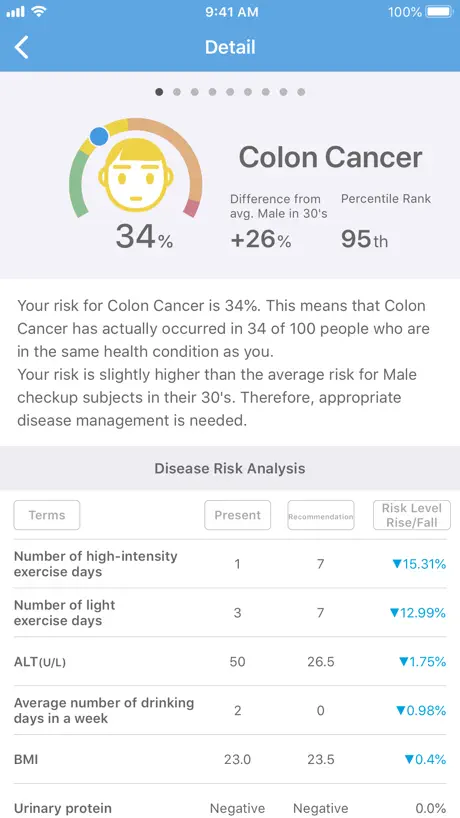Tap the battery icon in status bar
460x818 pixels.
pyautogui.click(x=439, y=11)
